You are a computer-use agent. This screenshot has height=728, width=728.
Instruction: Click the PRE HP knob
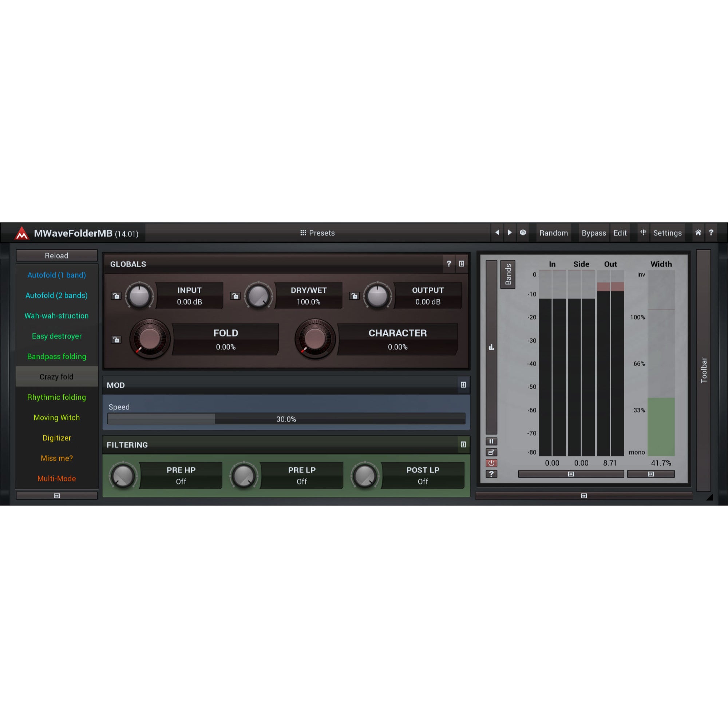coord(123,475)
